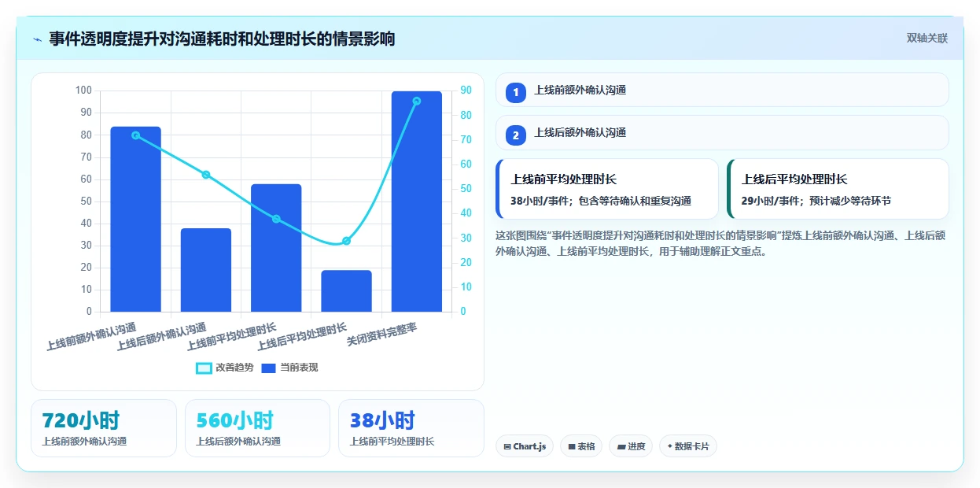Screen dimensions: 980x488
Task: Click the x-axis label 上线后额外确认沟通
Action: 161,337
